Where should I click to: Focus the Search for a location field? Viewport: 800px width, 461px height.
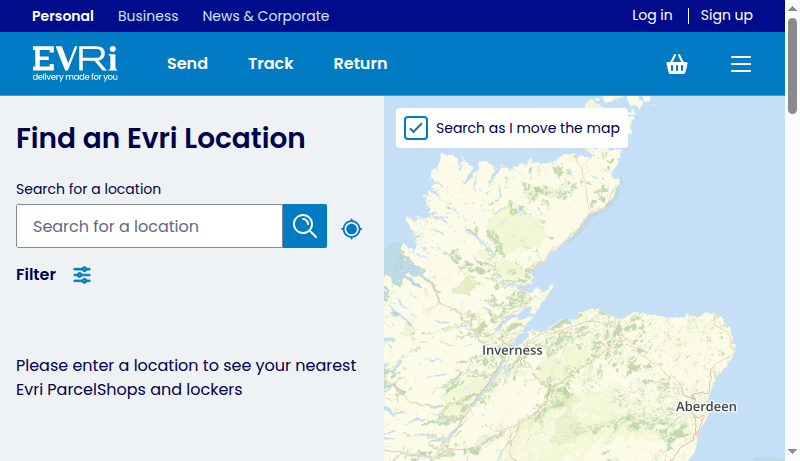tap(150, 226)
